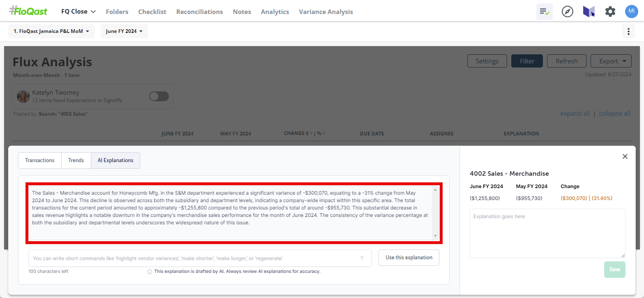Open the June FY 2024 period dropdown
This screenshot has height=298, width=644.
coord(124,31)
